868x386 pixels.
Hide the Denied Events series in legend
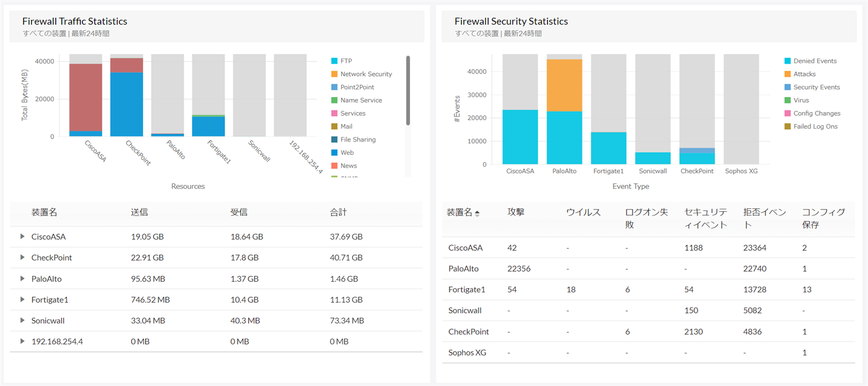(815, 61)
